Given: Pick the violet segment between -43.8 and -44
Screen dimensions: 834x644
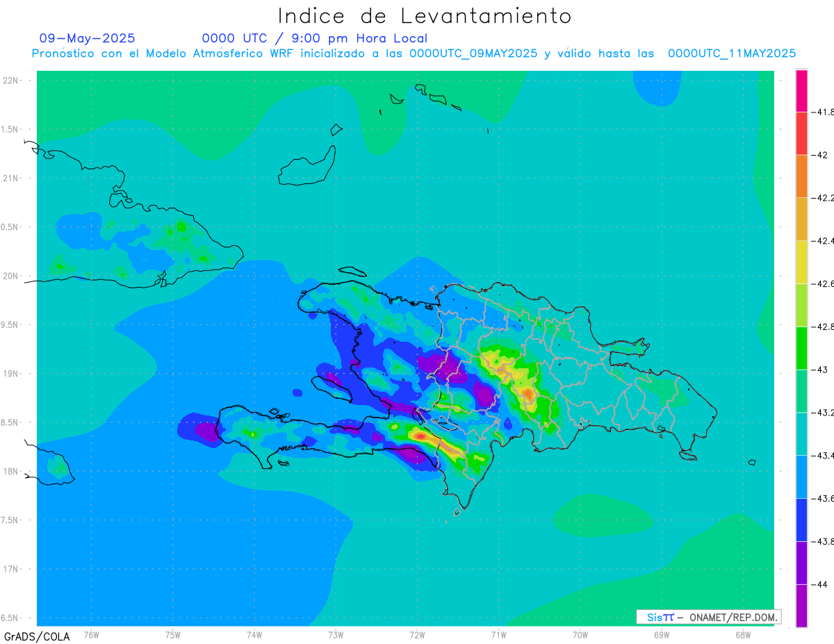Looking at the screenshot, I should pos(801,563).
